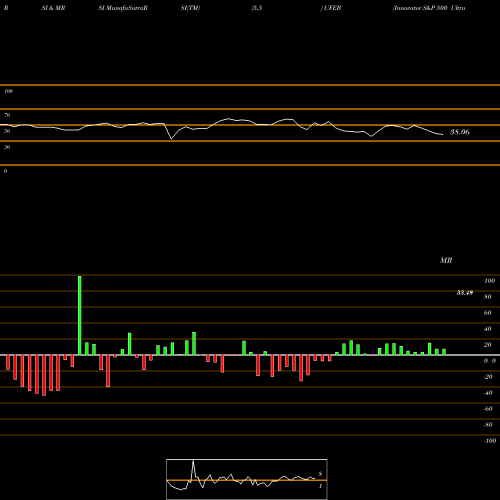Click the 'SI(TM)' header text
Image resolution: width=500 pixels, height=500 pixels.
point(190,8)
